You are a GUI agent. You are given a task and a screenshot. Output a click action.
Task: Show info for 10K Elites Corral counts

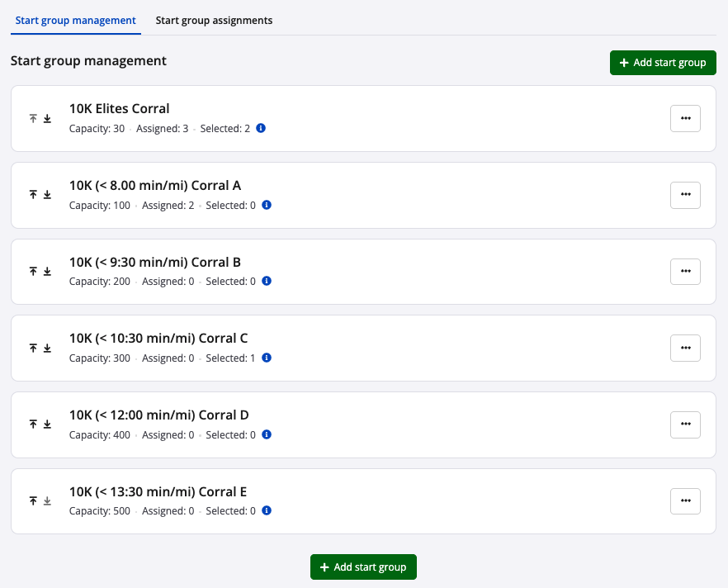tap(261, 129)
